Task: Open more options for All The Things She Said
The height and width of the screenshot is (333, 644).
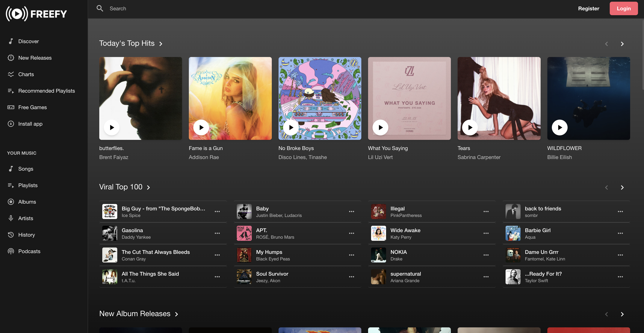Action: tap(217, 277)
